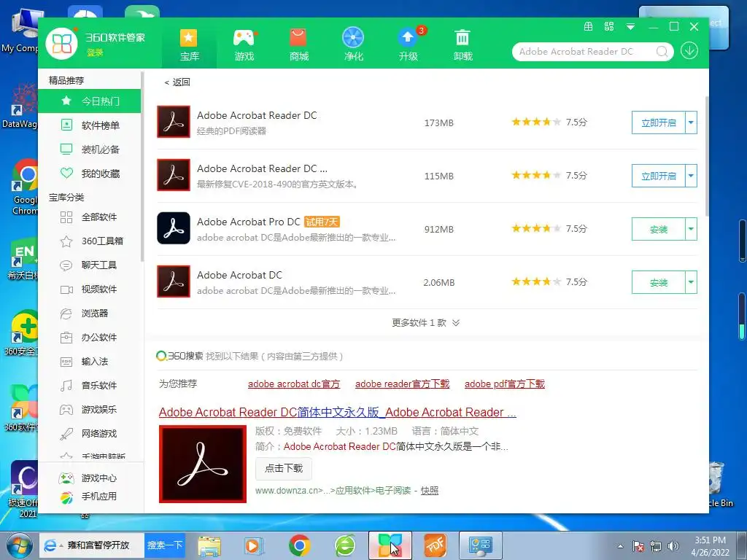This screenshot has height=560, width=747.
Task: Open the download manager arrow icon
Action: pos(689,51)
